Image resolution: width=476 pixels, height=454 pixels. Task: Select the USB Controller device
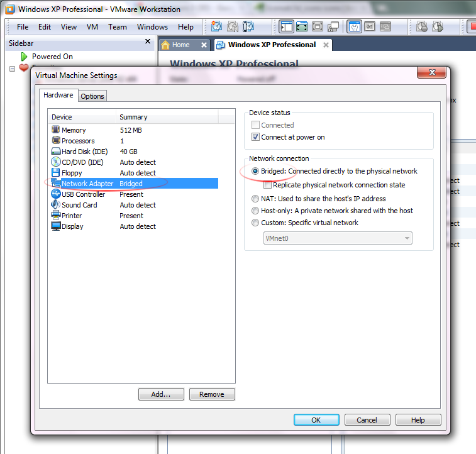tap(133, 194)
